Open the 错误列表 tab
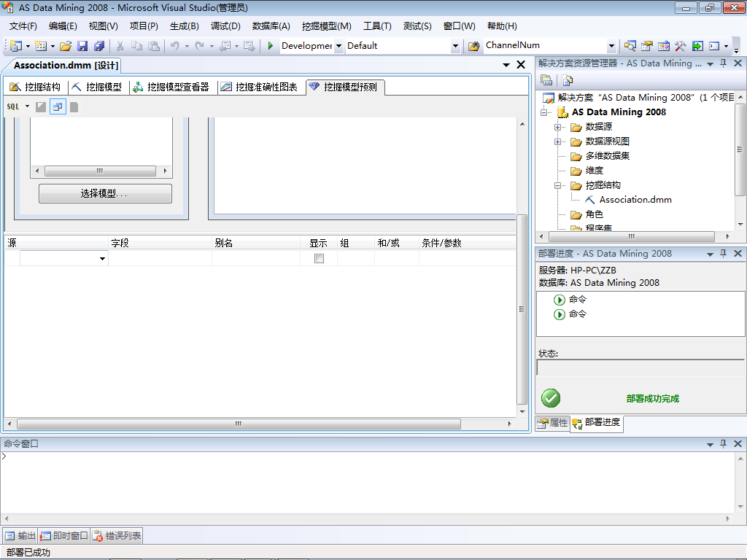 click(x=117, y=536)
